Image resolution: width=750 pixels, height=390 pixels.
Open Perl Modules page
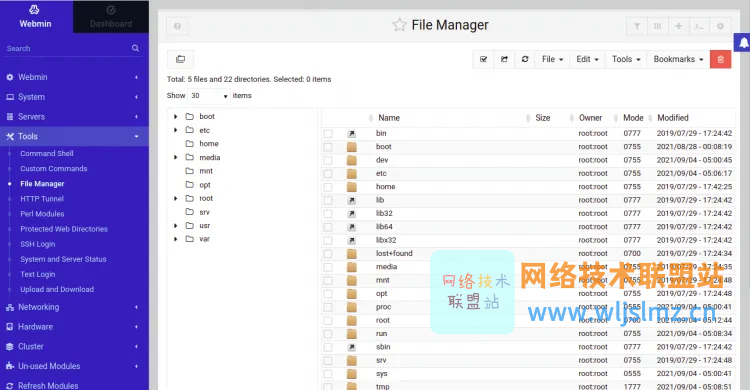coord(42,214)
